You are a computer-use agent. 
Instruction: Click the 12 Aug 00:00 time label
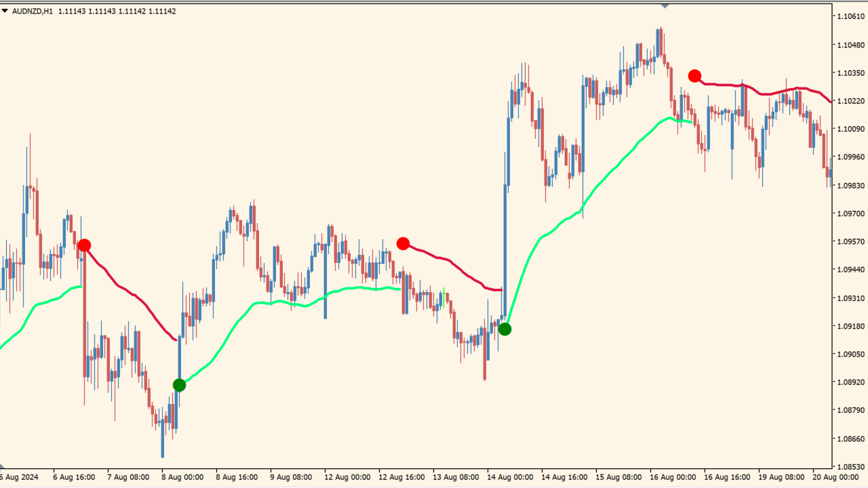point(347,477)
